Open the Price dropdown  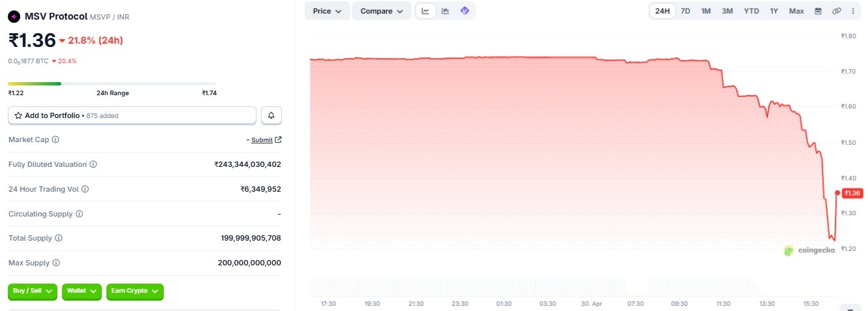point(327,11)
